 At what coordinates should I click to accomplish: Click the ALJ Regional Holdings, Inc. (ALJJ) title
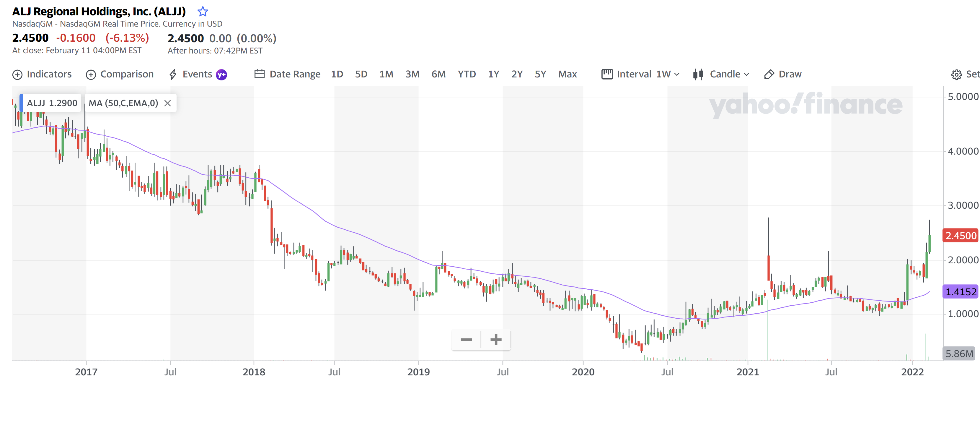99,12
